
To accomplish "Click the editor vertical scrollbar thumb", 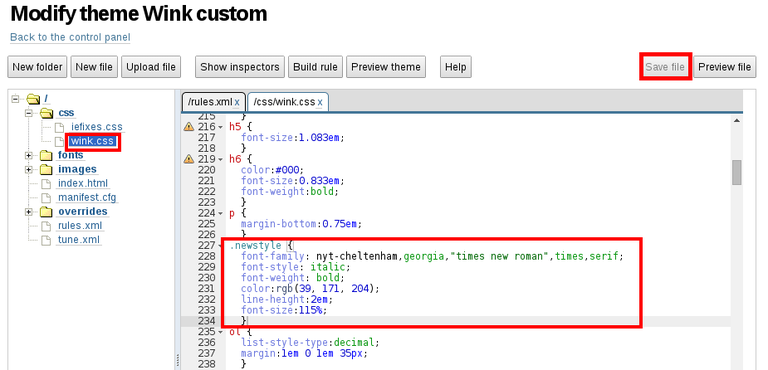I will point(736,173).
